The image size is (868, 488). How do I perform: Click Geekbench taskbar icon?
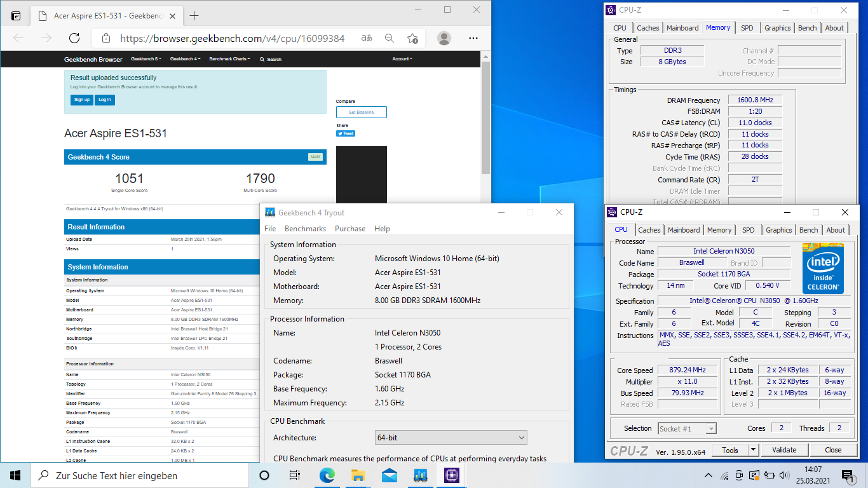click(x=420, y=475)
